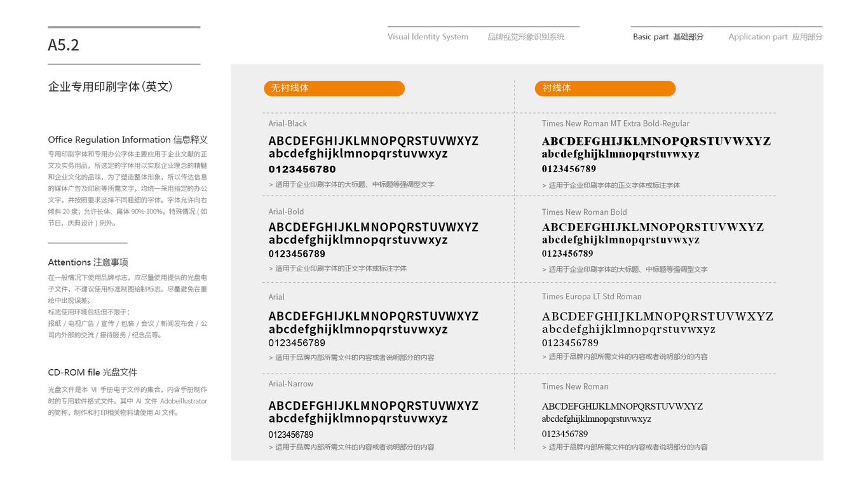Click the lowercase alphabet under Times New Roman MT Extra Bold
Viewport: 868px width, 488px height.
(620, 154)
